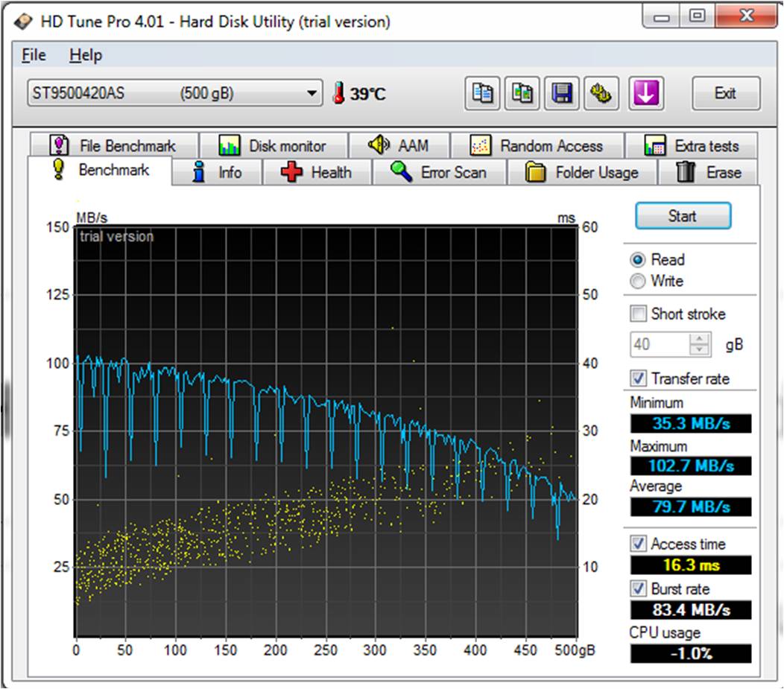Increase short stroke value with up arrow
The width and height of the screenshot is (784, 689).
pyautogui.click(x=699, y=339)
